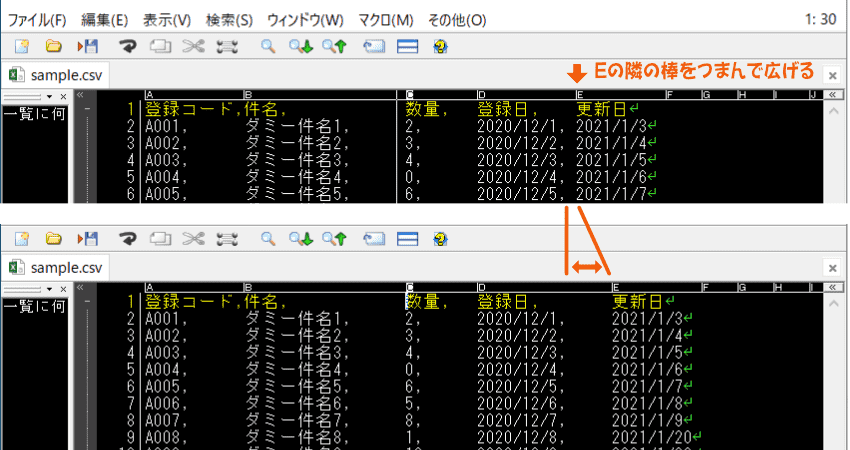Image resolution: width=850 pixels, height=450 pixels.
Task: Click Find Next down-arrow icon in upper toolbar
Action: (301, 47)
